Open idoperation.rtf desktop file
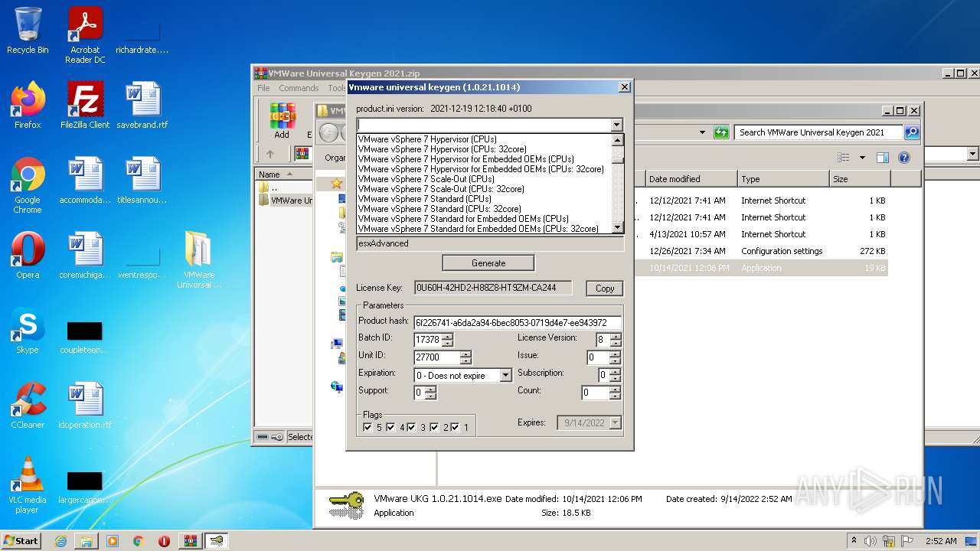The width and height of the screenshot is (980, 551). pyautogui.click(x=85, y=406)
